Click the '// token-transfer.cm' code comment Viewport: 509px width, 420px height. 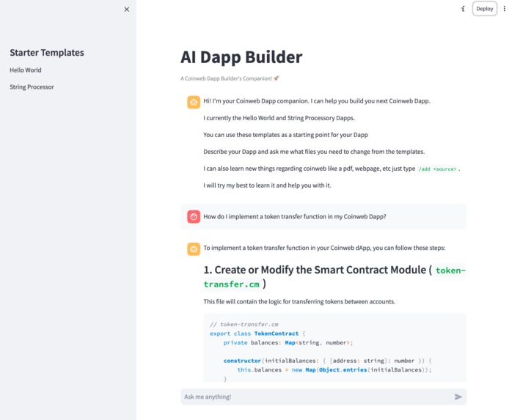coord(244,324)
